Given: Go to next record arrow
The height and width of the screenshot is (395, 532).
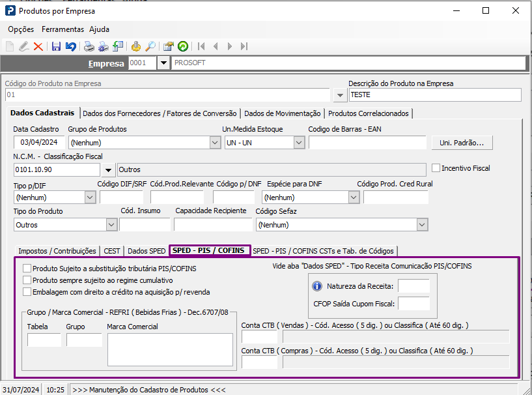Looking at the screenshot, I should [230, 46].
